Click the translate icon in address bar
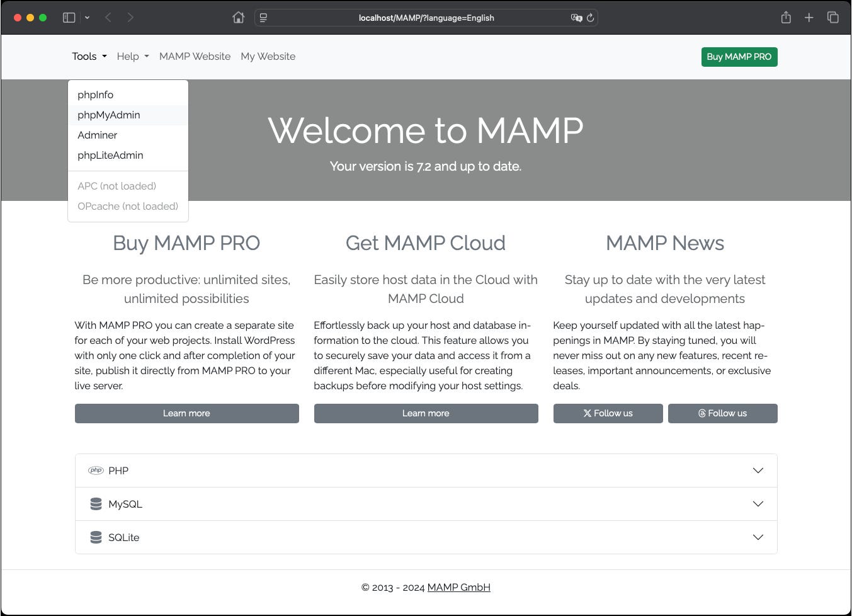Image resolution: width=852 pixels, height=616 pixels. point(576,18)
